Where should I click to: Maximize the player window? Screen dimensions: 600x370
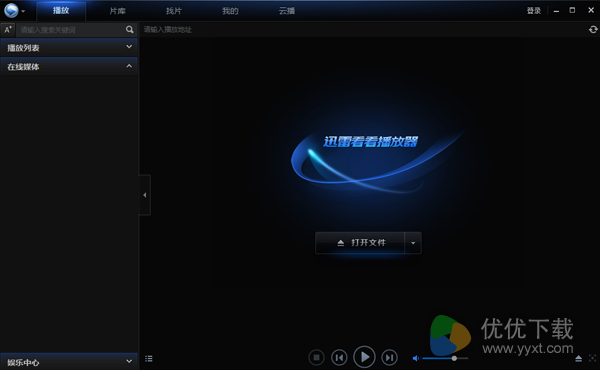point(572,10)
